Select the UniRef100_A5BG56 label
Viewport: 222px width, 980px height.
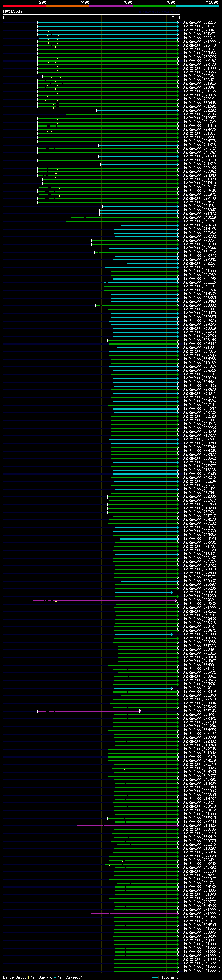tap(199, 72)
